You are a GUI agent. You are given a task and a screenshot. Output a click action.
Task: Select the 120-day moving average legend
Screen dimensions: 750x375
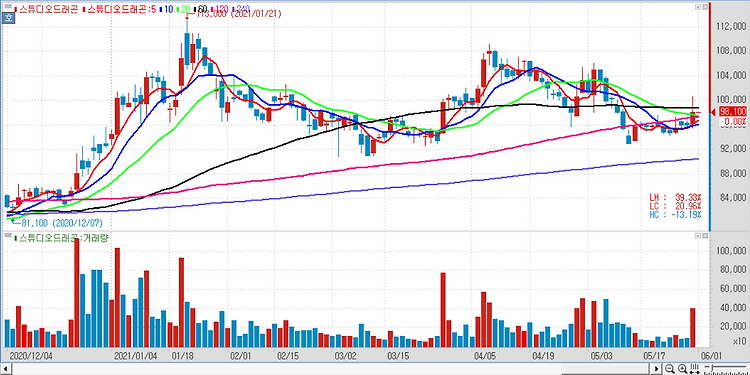pyautogui.click(x=219, y=9)
